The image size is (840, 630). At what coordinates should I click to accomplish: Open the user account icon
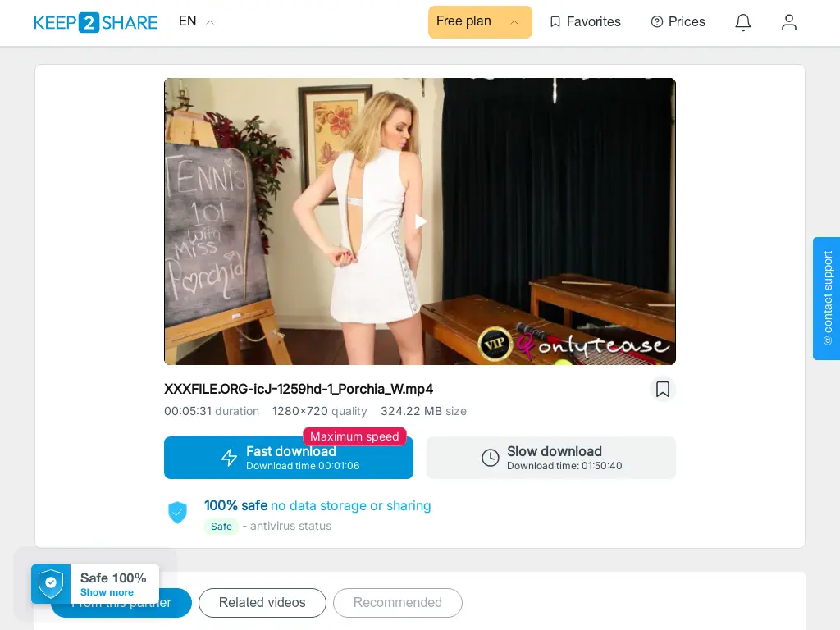point(789,22)
